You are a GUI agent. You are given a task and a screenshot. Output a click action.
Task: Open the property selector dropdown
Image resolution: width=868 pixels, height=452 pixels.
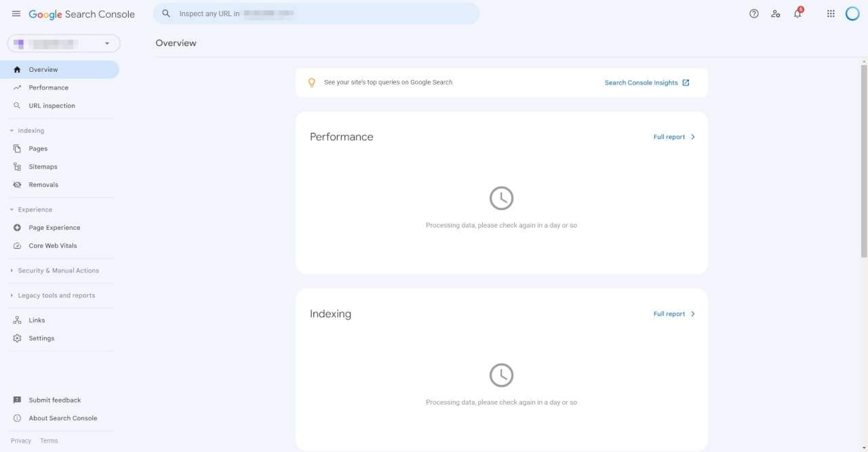coord(64,43)
